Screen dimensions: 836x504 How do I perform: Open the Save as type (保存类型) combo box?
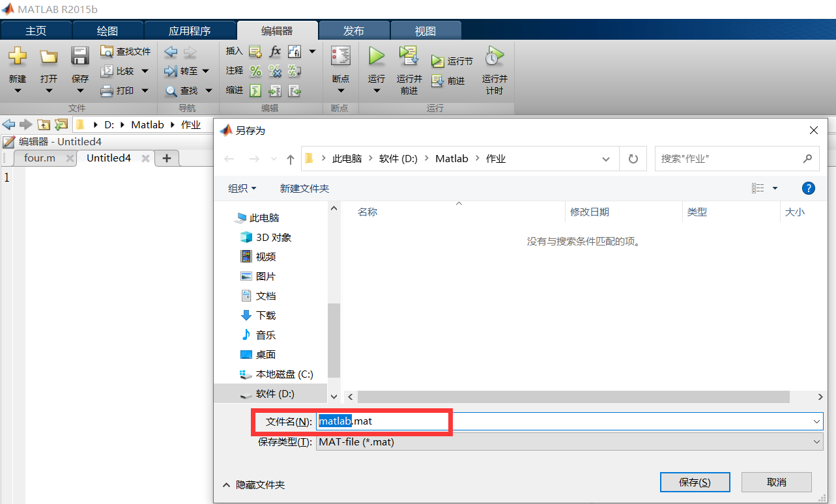click(x=570, y=441)
